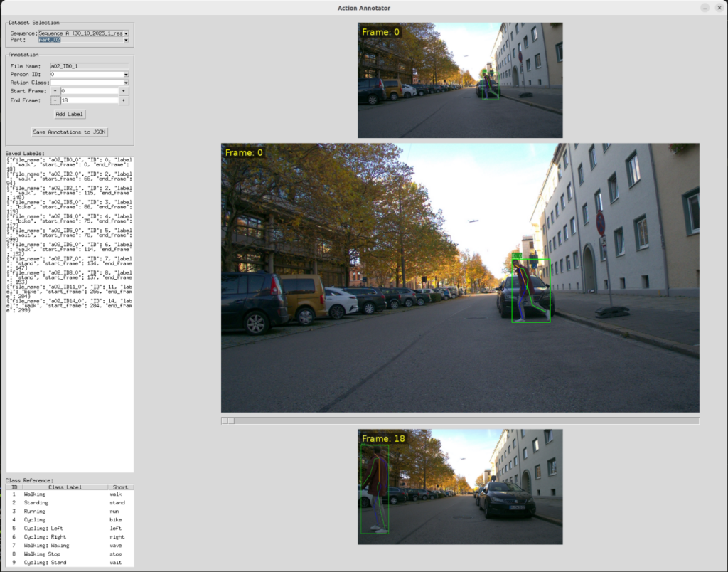728x572 pixels.
Task: Click the Frame 18 end preview thumbnail
Action: pos(460,487)
